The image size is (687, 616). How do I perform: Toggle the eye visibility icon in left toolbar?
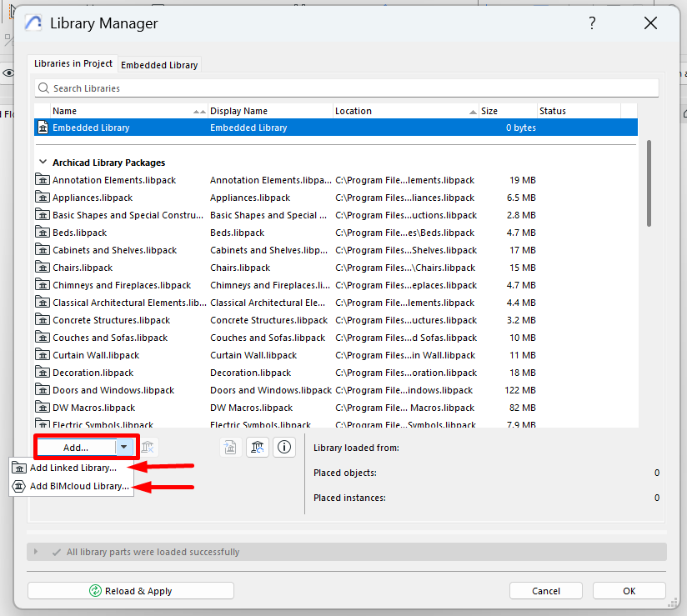click(8, 73)
